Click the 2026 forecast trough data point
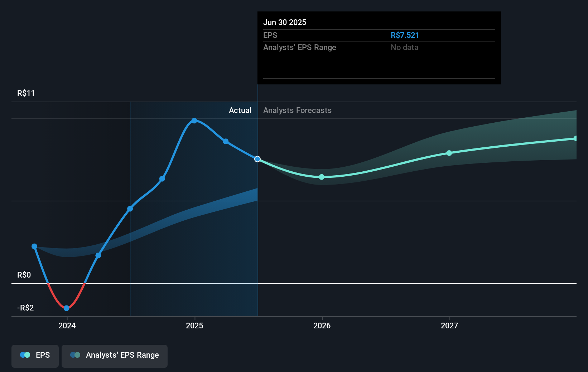Image resolution: width=588 pixels, height=372 pixels. click(x=321, y=177)
